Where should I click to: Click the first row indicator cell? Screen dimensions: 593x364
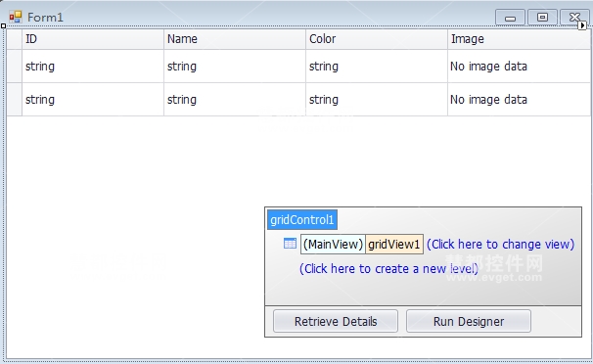[15, 67]
